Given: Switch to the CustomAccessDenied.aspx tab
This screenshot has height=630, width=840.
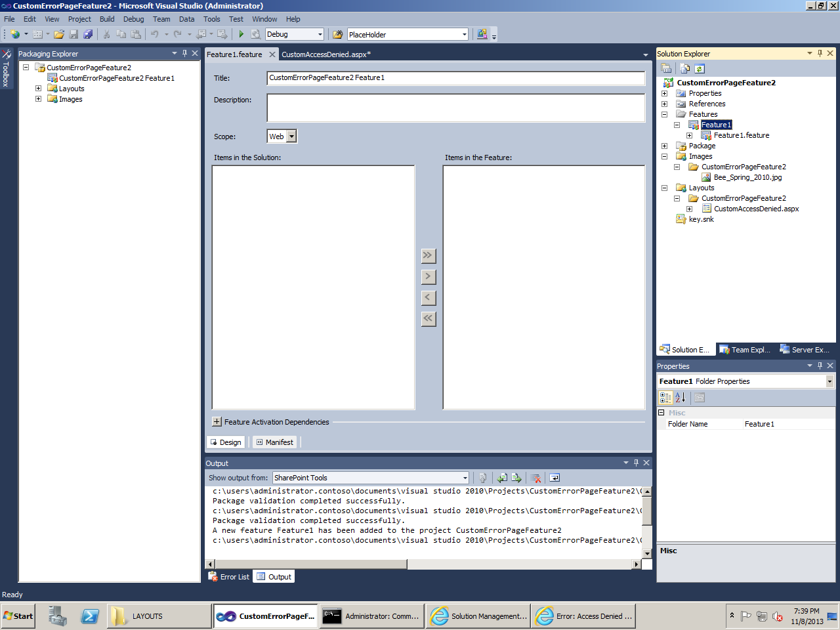Looking at the screenshot, I should (x=326, y=54).
